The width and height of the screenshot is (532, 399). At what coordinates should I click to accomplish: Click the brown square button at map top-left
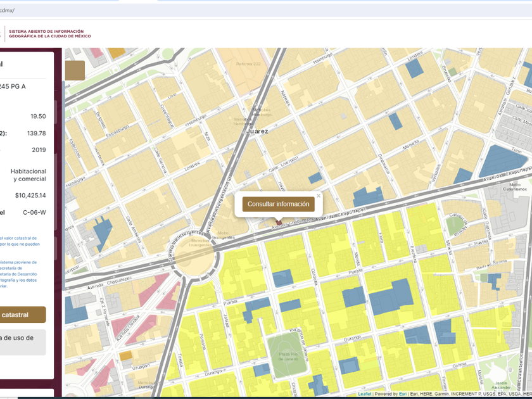tap(75, 70)
